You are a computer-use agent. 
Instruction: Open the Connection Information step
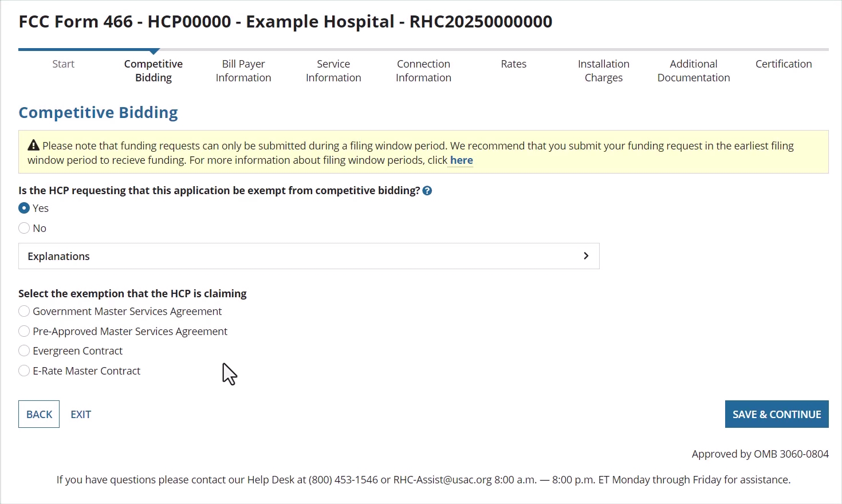(423, 71)
